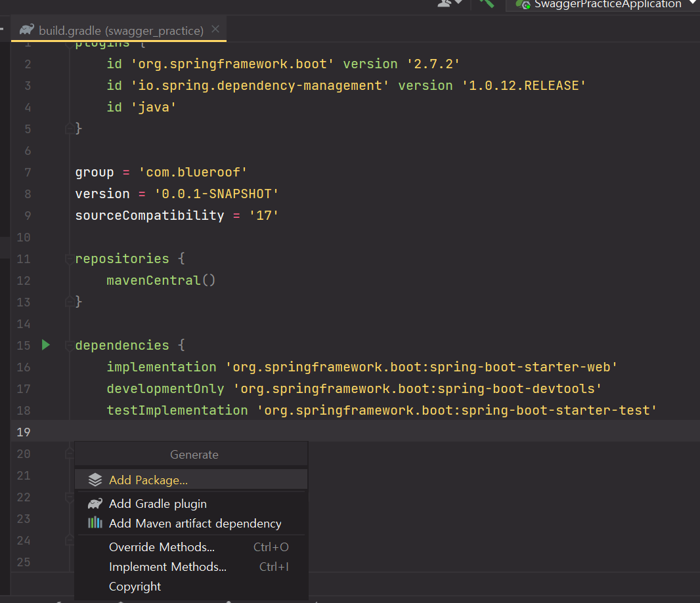The image size is (700, 603).
Task: Choose Add Gradle plugin option
Action: pos(158,503)
